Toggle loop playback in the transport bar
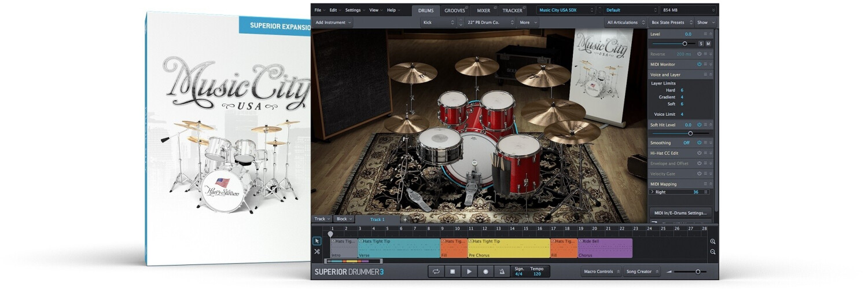The height and width of the screenshot is (290, 868). tap(436, 271)
